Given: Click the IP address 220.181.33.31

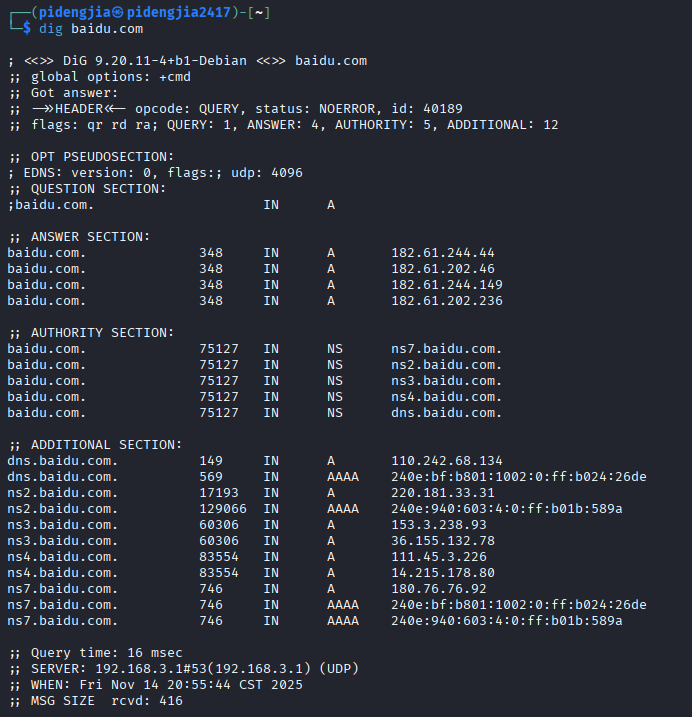Looking at the screenshot, I should pos(442,493).
